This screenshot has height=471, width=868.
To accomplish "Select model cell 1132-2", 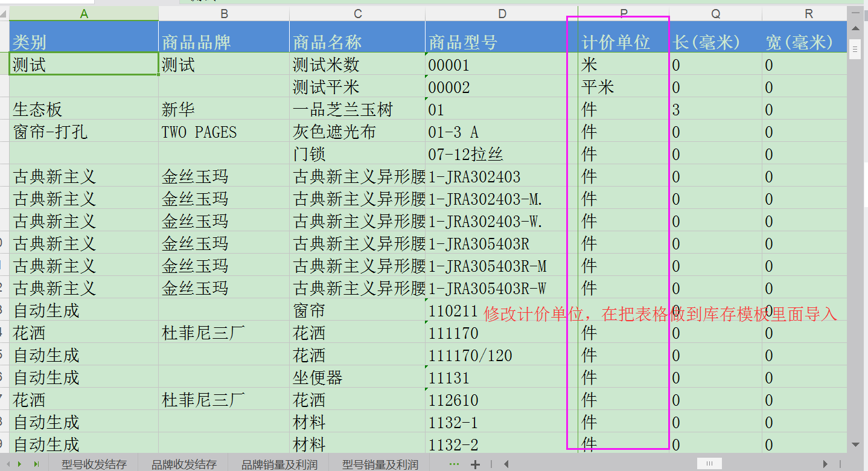I will tap(502, 444).
